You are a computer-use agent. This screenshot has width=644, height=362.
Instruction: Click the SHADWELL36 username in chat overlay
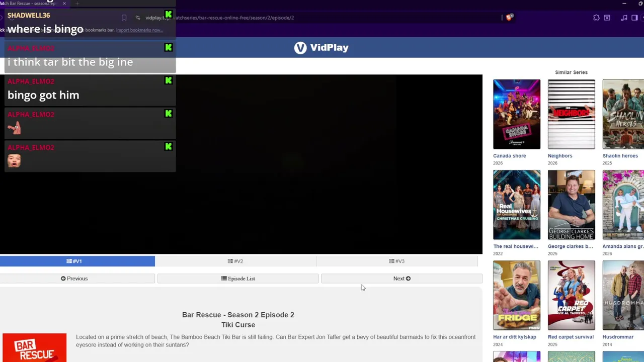29,16
